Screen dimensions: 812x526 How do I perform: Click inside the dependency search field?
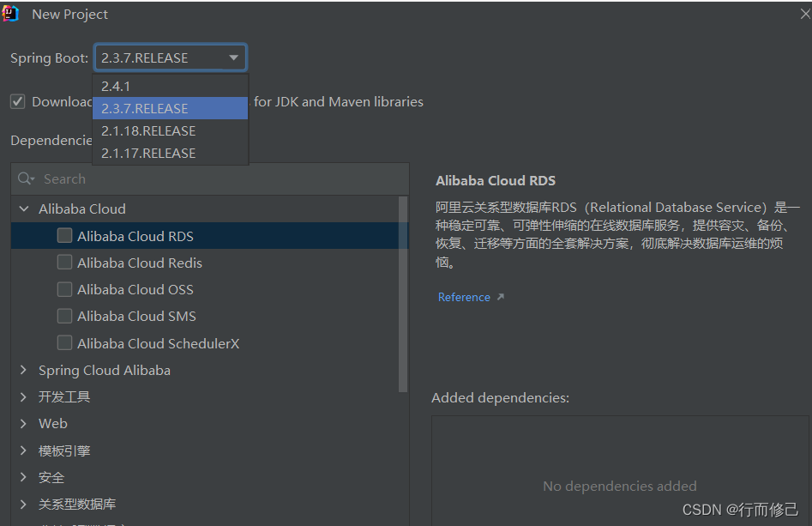click(x=171, y=178)
